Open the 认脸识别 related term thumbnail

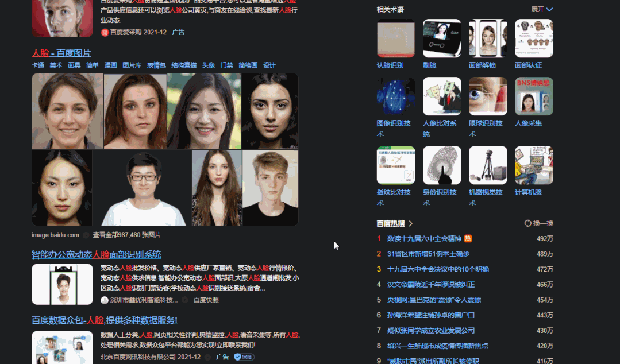(396, 38)
